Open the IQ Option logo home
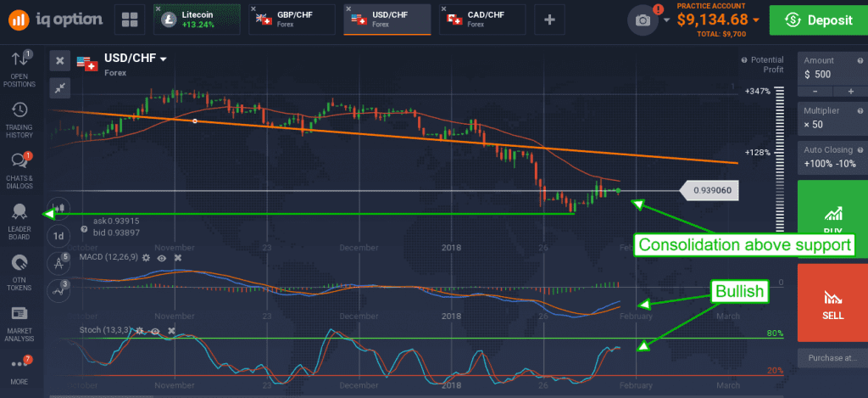Screen dimensions: 868x398 pyautogui.click(x=55, y=20)
